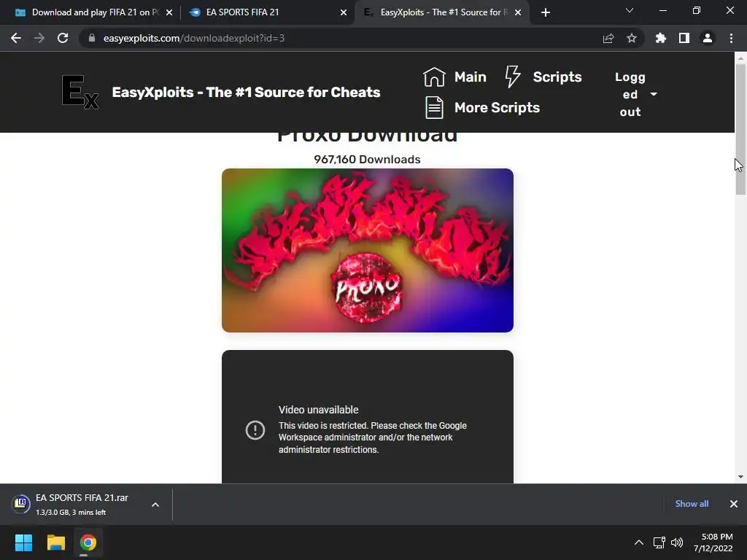Switch to the Download and play FIFA 21 tab

click(x=93, y=12)
